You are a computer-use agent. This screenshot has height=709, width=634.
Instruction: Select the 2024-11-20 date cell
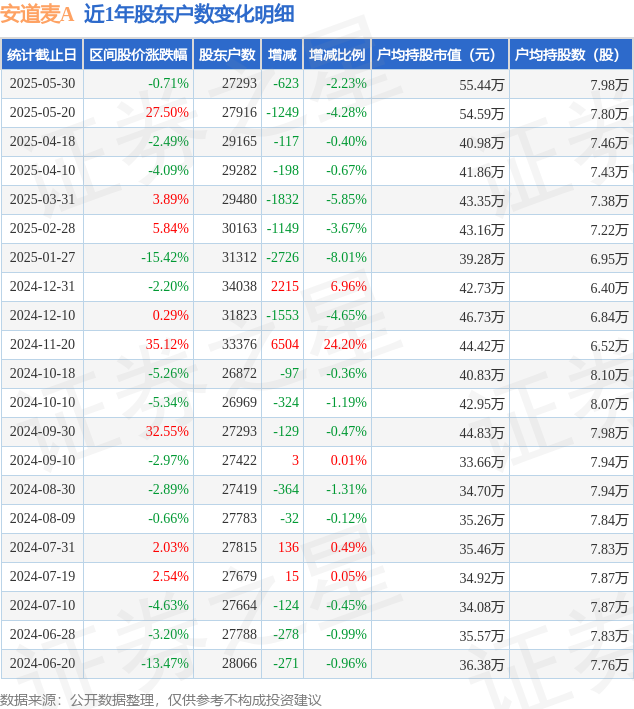(43, 345)
